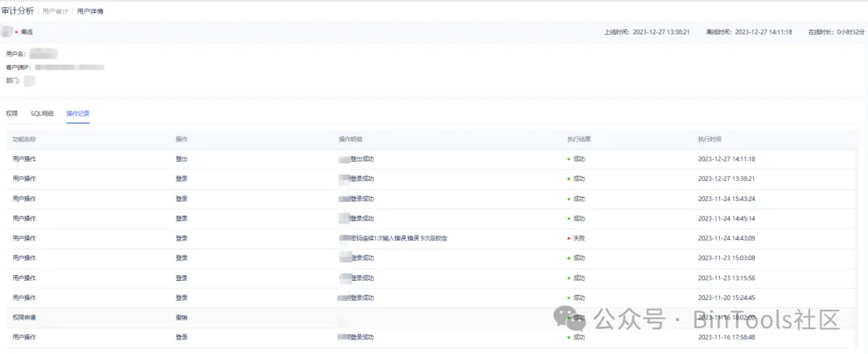The width and height of the screenshot is (868, 354).
Task: Click the 用户详情 breadcrumb item
Action: [90, 11]
